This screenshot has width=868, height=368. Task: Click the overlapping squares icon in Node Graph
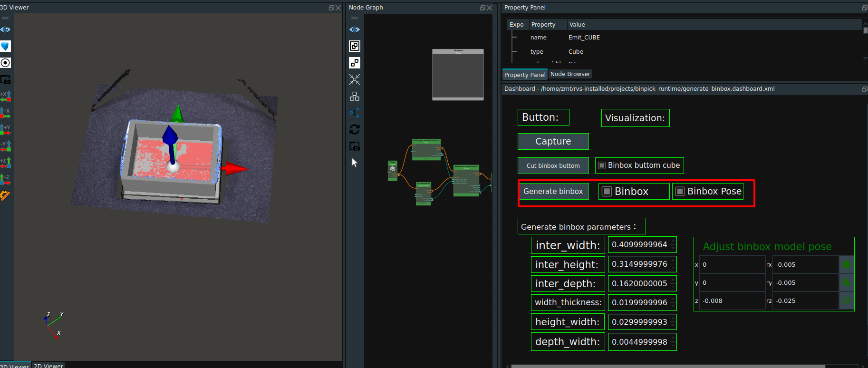(x=355, y=46)
